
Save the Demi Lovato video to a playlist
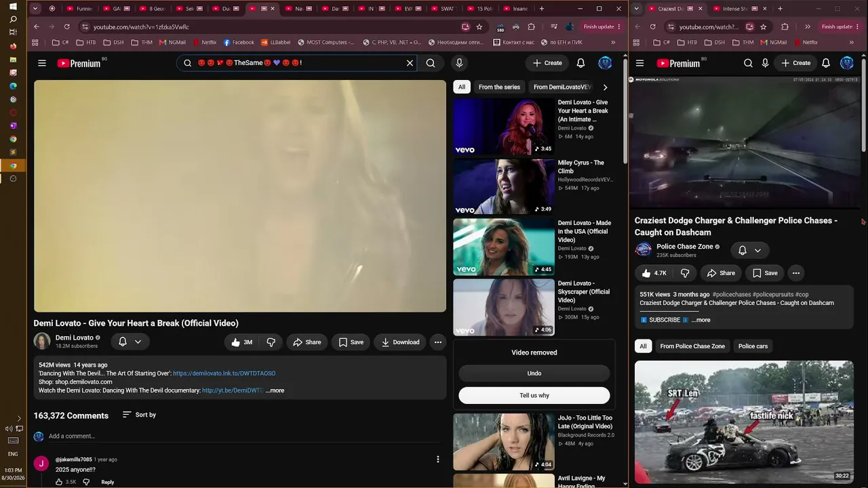tap(351, 342)
